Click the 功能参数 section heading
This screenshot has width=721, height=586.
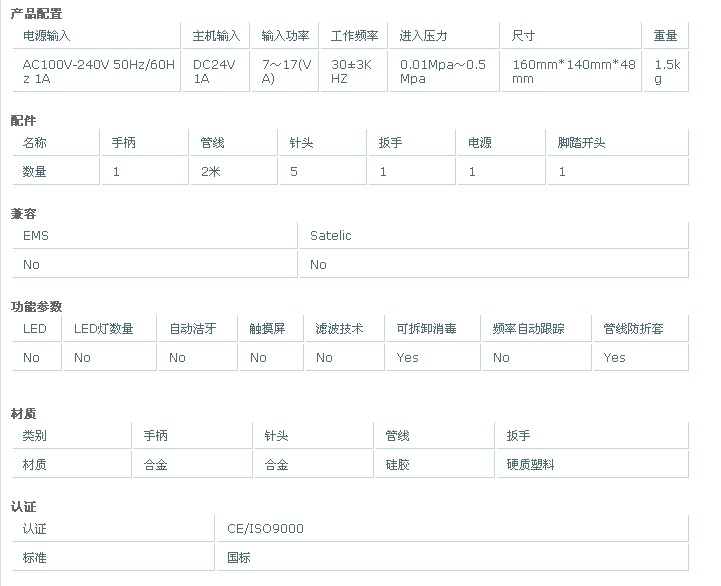tap(36, 307)
